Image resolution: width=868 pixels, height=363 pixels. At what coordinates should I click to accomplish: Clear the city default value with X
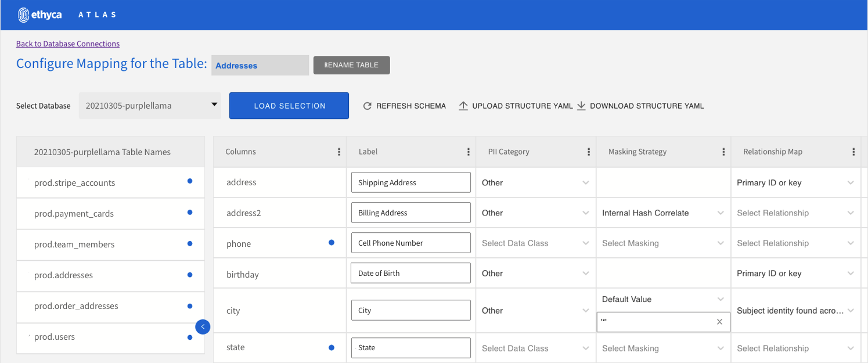(x=719, y=322)
